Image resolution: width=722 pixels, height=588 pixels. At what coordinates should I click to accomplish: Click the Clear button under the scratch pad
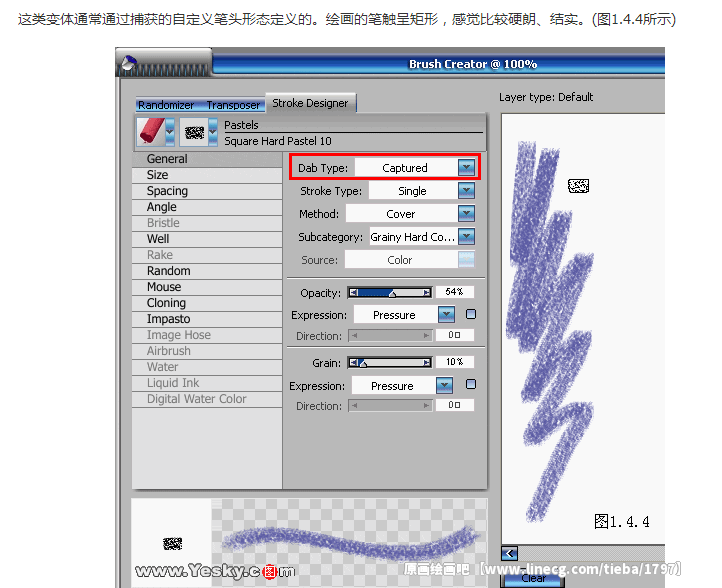coord(533,580)
